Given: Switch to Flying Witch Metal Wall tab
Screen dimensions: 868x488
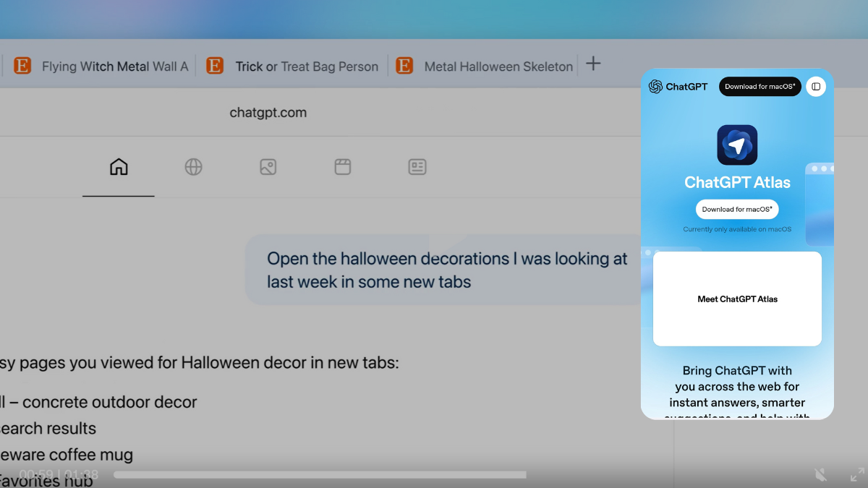Looking at the screenshot, I should coord(101,67).
